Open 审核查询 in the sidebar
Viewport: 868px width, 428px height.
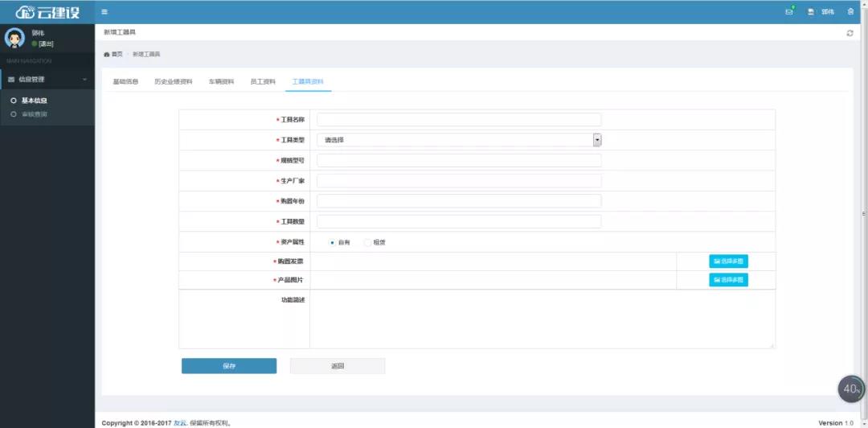[x=34, y=114]
